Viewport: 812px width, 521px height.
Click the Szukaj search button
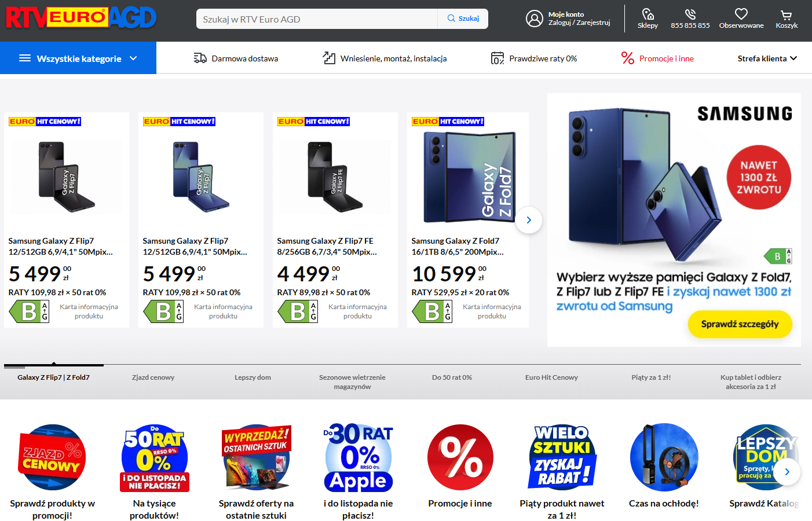click(x=463, y=19)
